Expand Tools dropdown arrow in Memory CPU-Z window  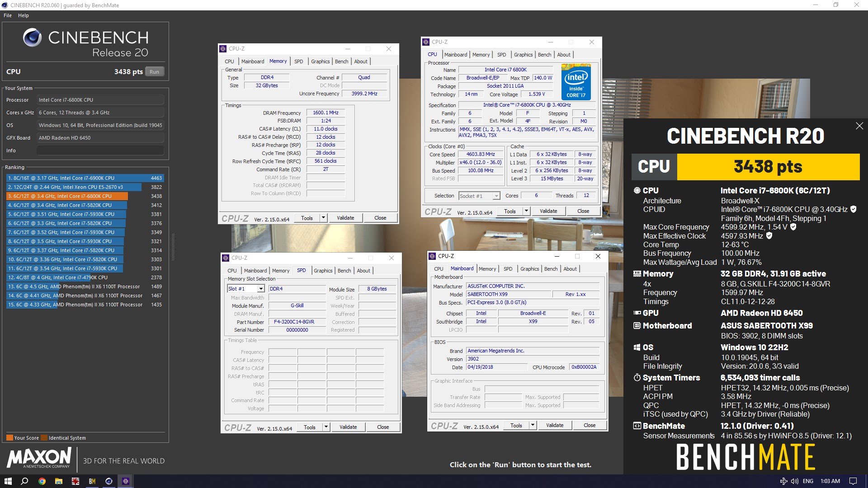point(323,218)
